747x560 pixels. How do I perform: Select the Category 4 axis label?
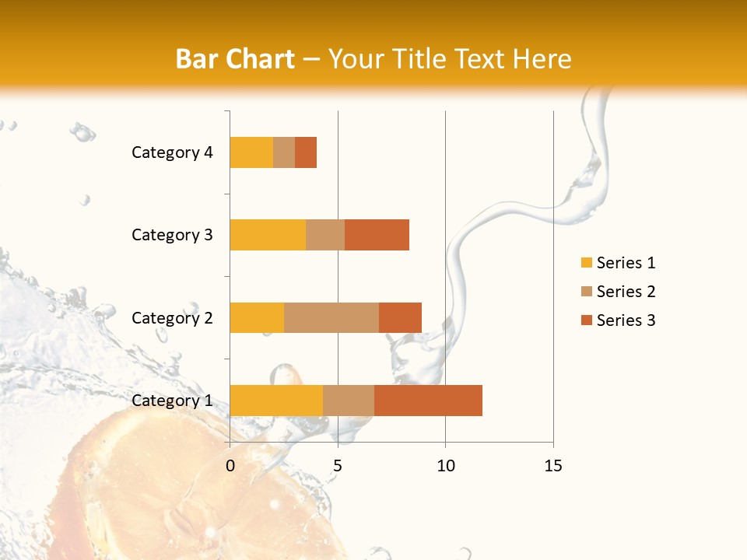tap(172, 152)
